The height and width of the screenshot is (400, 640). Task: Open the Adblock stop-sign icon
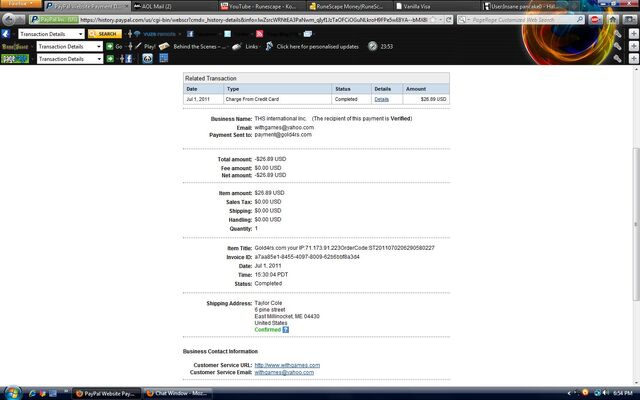click(x=595, y=19)
